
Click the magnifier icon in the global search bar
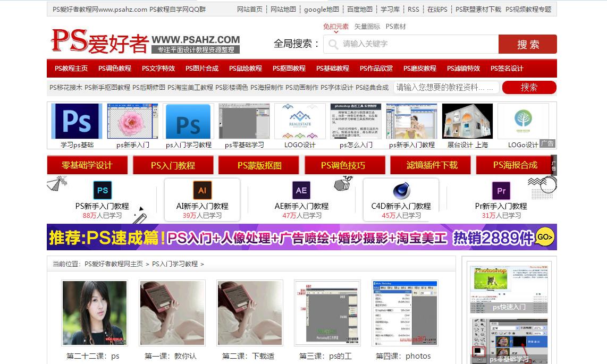click(x=334, y=44)
